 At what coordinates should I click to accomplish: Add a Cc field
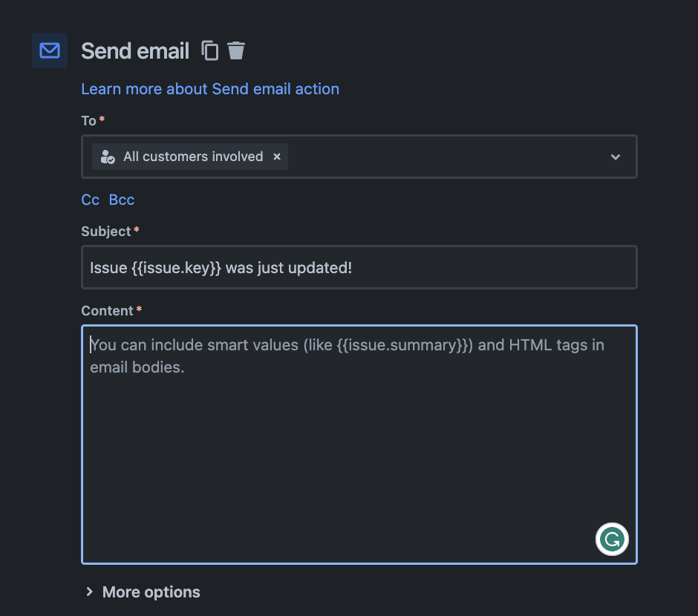pyautogui.click(x=90, y=200)
